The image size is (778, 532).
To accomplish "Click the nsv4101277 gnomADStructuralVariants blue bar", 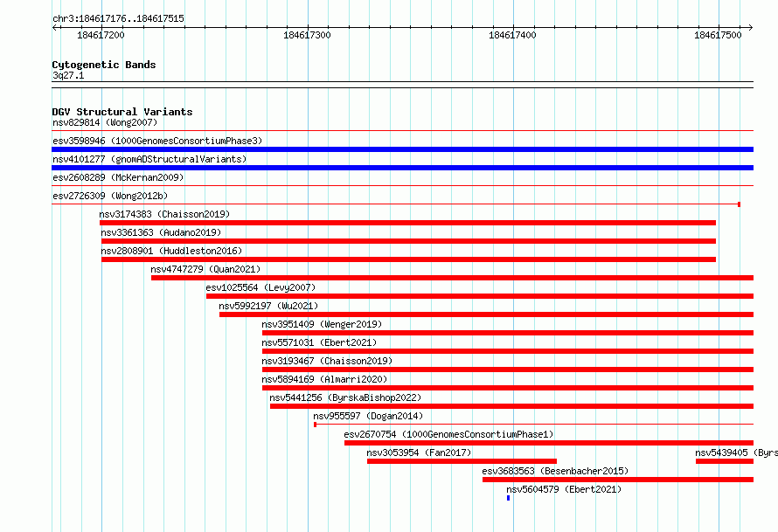I will click(402, 168).
